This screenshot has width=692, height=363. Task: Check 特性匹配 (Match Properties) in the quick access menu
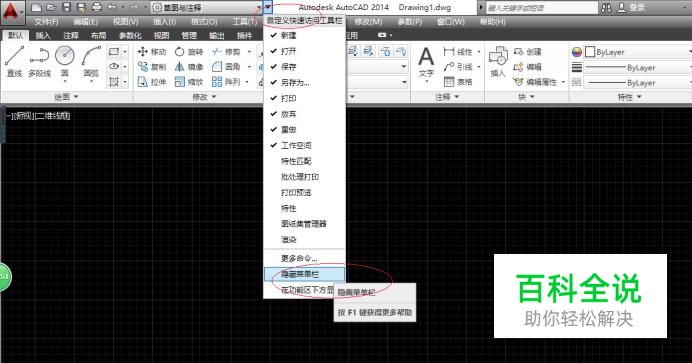(304, 161)
